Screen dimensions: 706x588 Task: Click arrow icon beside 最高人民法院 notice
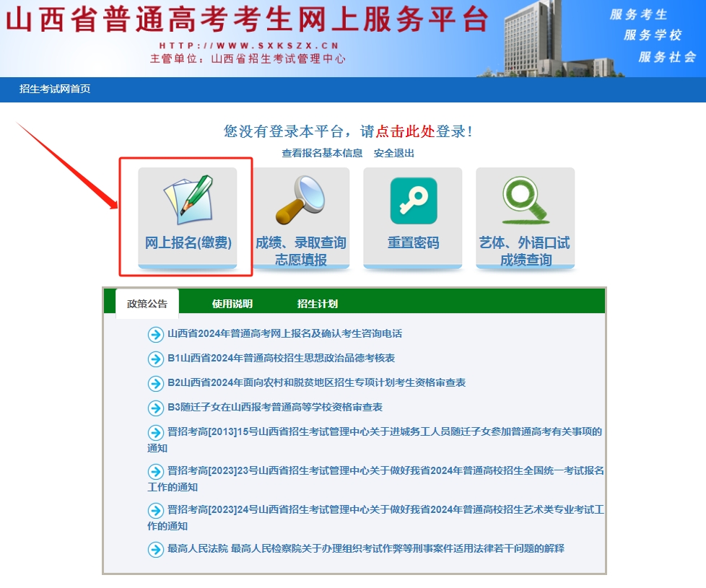tap(156, 550)
